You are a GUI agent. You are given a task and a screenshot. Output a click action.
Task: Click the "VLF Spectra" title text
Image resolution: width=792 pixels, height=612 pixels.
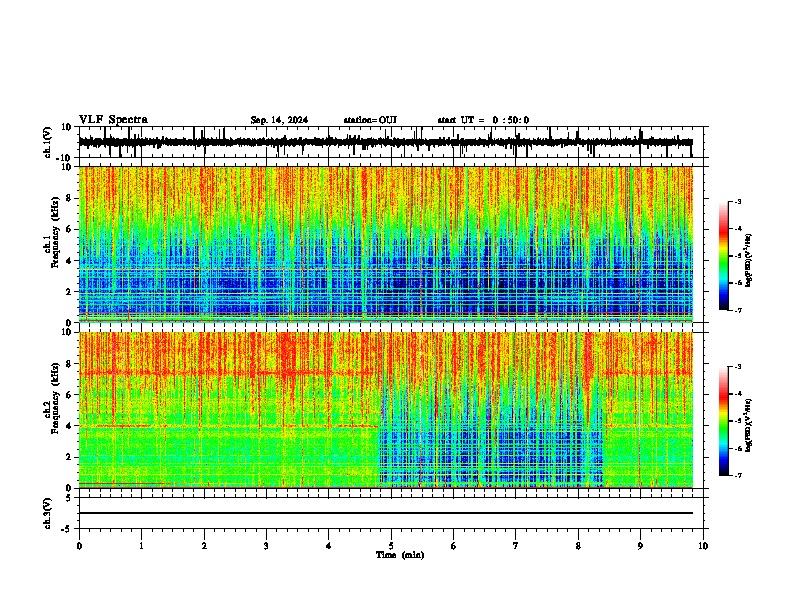(113, 120)
